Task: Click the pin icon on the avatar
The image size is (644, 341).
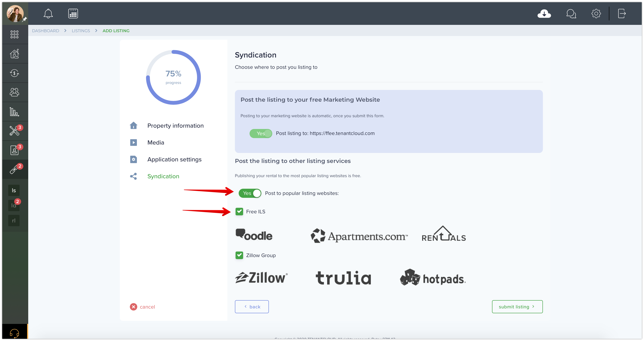Action: (x=24, y=20)
